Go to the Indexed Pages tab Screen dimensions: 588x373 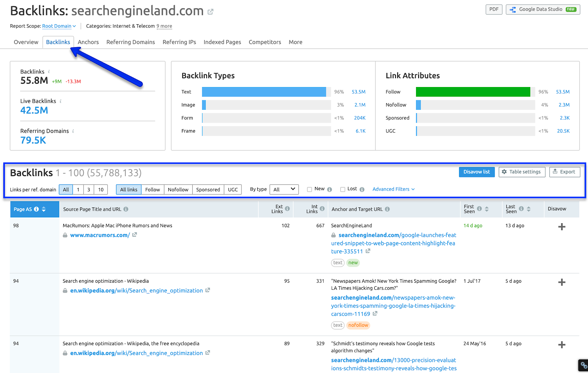[222, 42]
